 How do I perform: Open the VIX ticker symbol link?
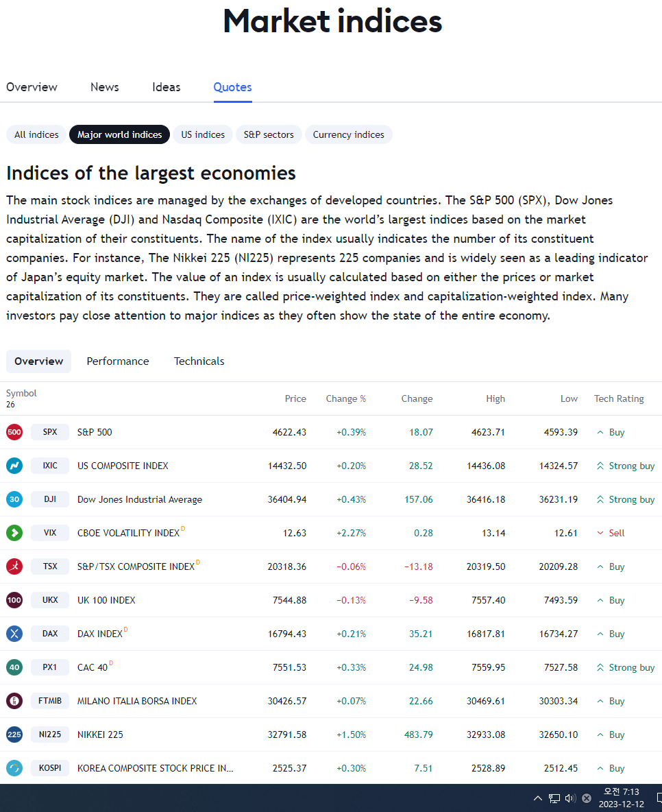(x=50, y=533)
